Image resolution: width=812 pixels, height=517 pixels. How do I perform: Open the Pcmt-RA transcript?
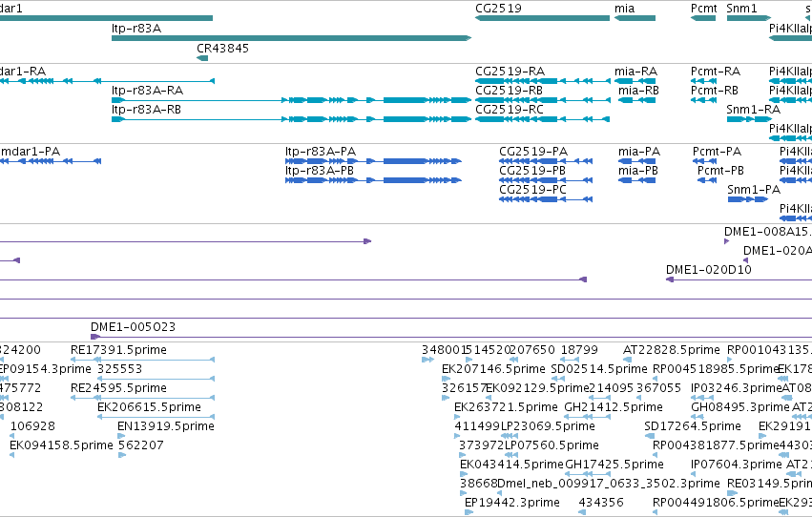(703, 81)
